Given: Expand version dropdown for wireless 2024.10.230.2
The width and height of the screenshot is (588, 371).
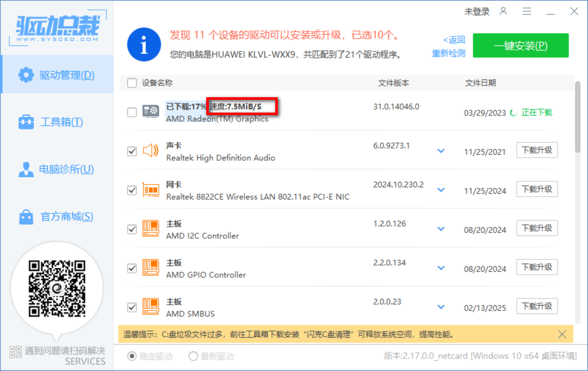Looking at the screenshot, I should [x=441, y=190].
